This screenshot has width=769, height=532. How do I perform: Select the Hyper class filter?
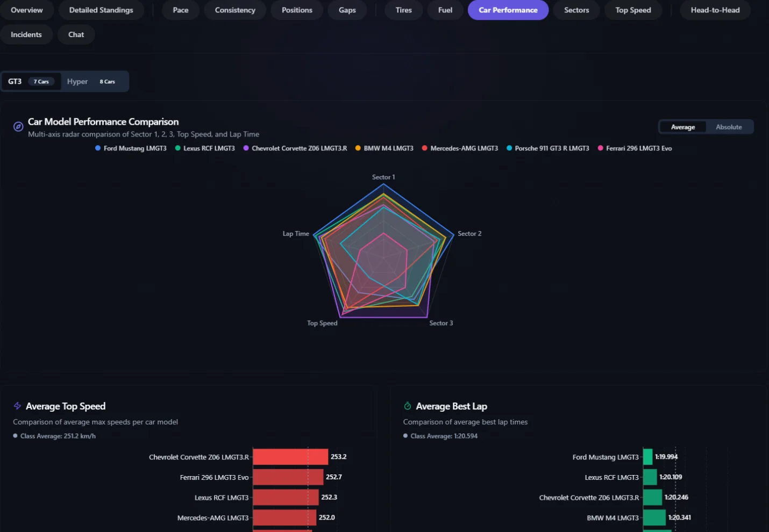[x=91, y=82]
